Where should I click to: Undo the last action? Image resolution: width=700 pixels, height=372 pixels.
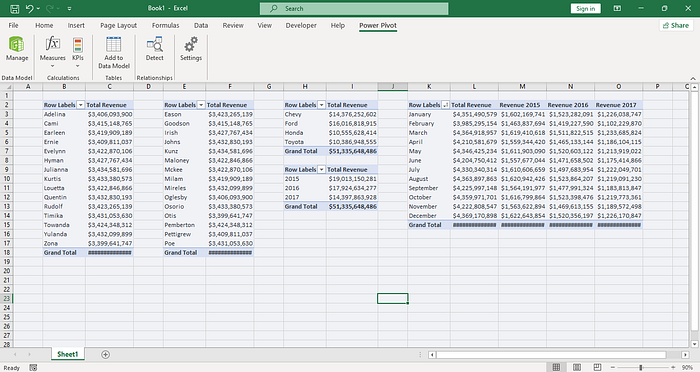click(x=29, y=8)
